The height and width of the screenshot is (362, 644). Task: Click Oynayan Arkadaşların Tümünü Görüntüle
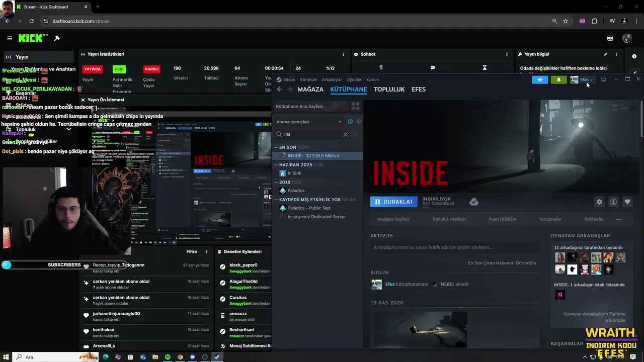coord(595,317)
